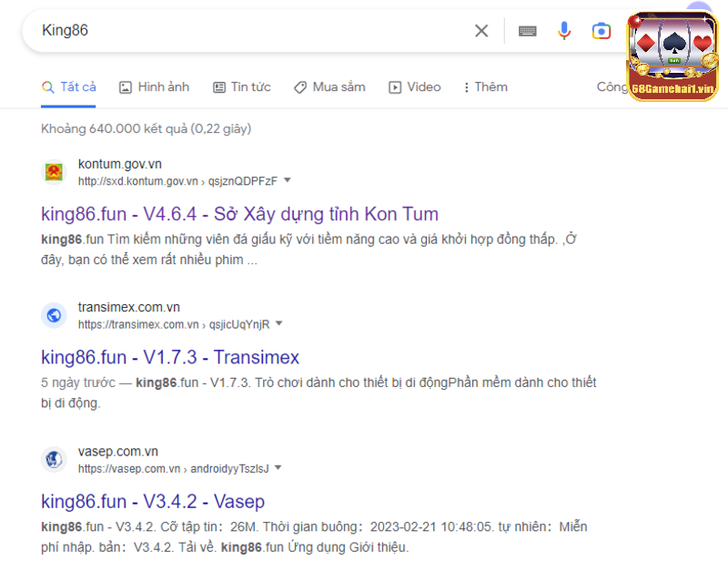Image resolution: width=728 pixels, height=561 pixels.
Task: Open result 'king86.fun - V1.7.3 - Transimex'
Action: (x=170, y=357)
